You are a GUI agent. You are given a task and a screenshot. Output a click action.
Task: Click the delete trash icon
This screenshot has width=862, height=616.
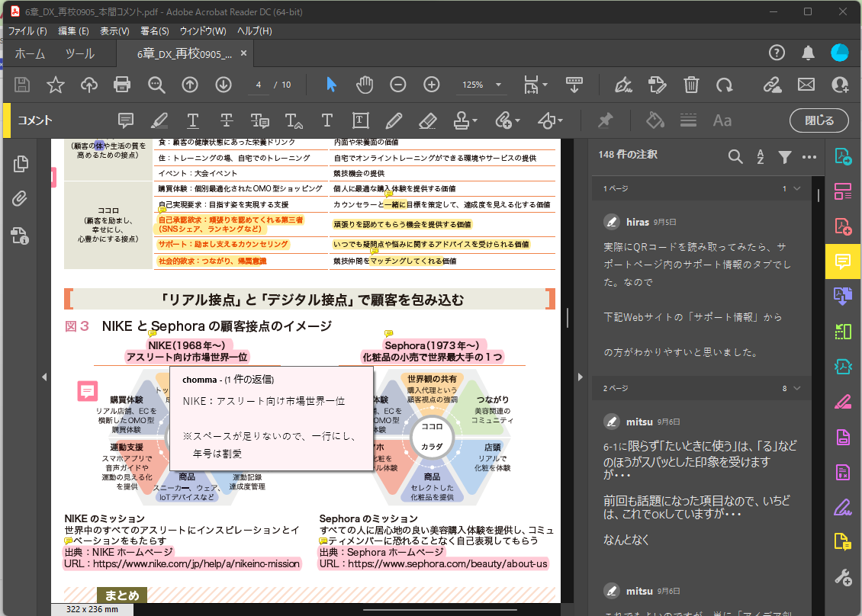[691, 85]
